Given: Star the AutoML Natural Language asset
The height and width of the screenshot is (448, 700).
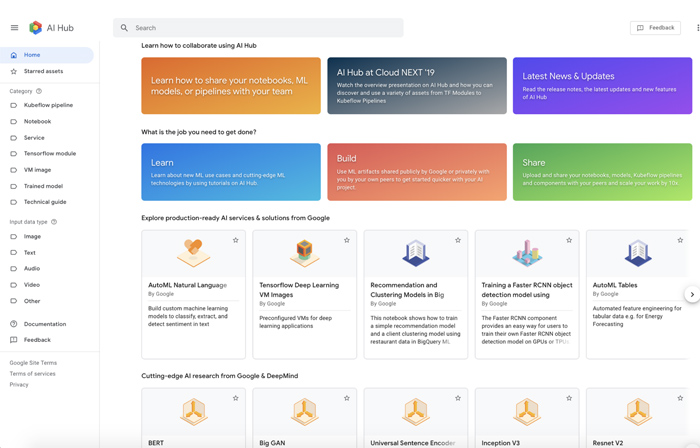Looking at the screenshot, I should tap(236, 240).
